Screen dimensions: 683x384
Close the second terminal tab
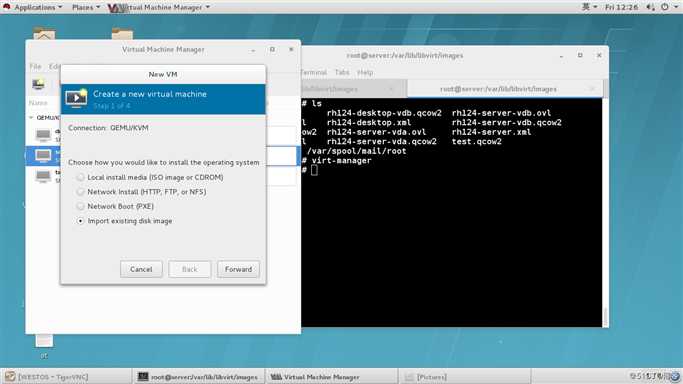pyautogui.click(x=592, y=89)
